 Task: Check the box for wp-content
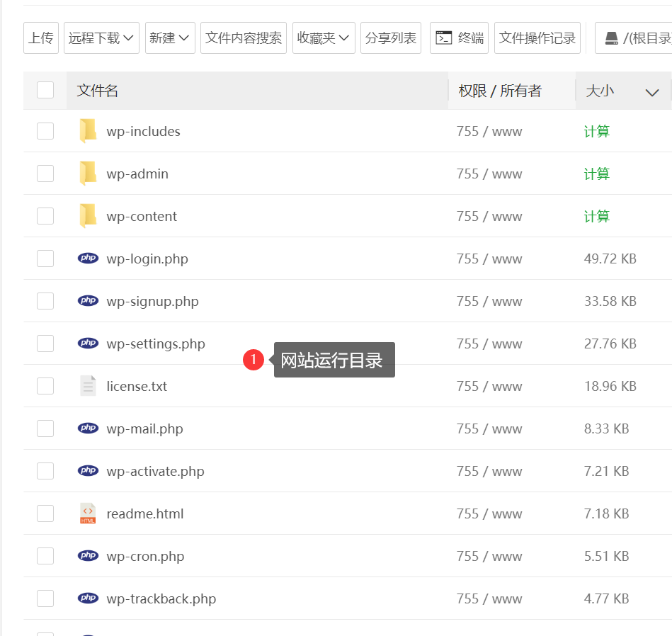(45, 216)
